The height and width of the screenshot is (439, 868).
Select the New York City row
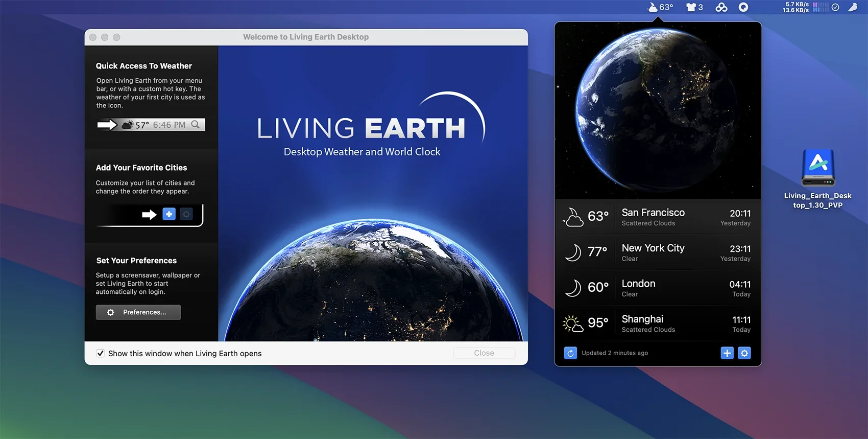point(658,252)
